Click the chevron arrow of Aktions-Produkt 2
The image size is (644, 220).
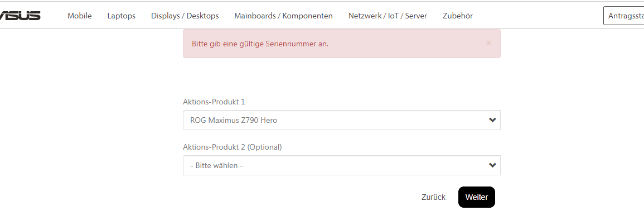(492, 165)
